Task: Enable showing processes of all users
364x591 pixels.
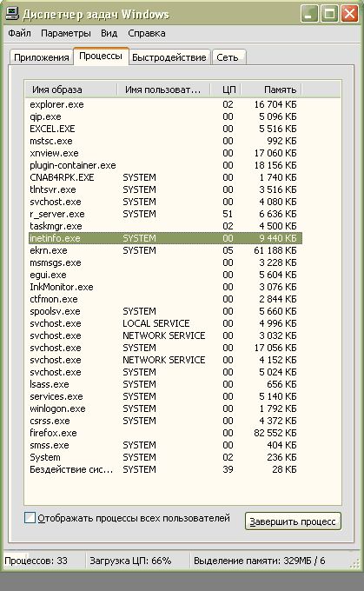Action: click(30, 517)
